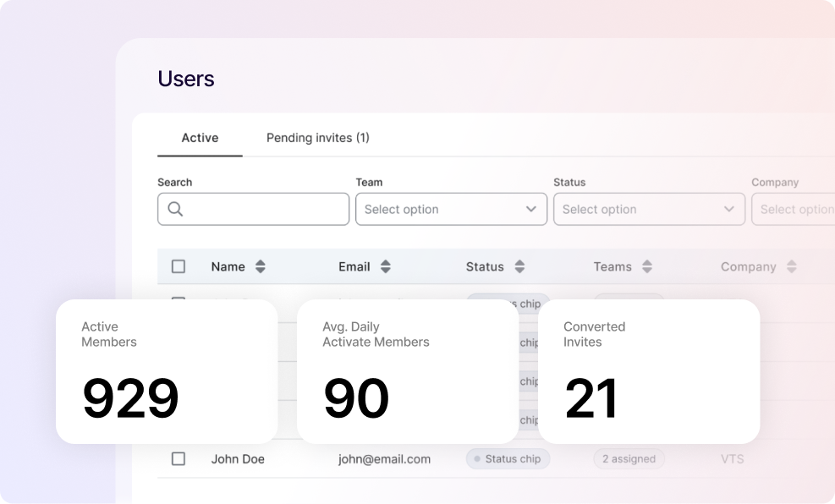Click the john@email.com email address
The image size is (835, 504).
point(384,459)
